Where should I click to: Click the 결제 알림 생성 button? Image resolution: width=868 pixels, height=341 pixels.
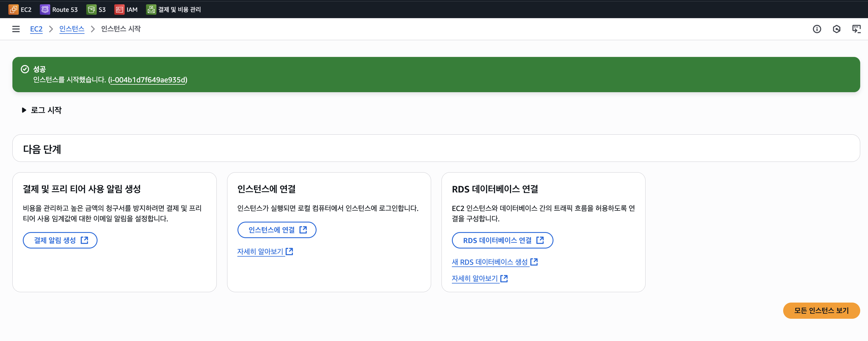[x=60, y=240]
